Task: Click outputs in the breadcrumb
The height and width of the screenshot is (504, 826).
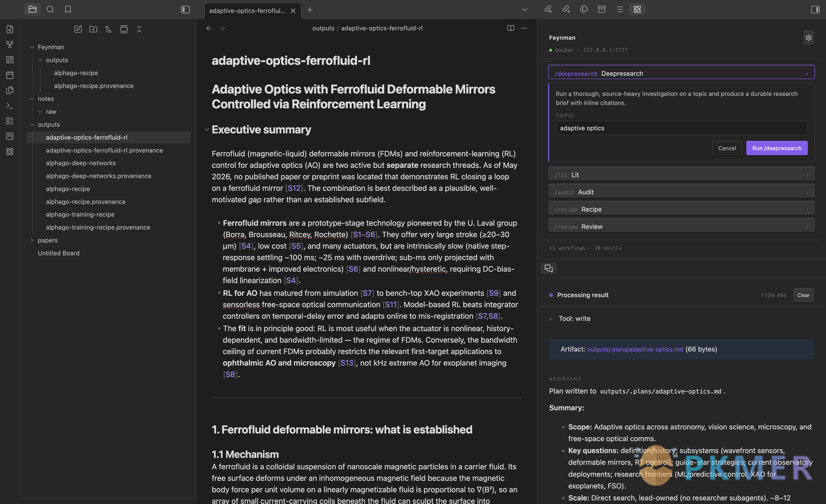Action: click(323, 28)
